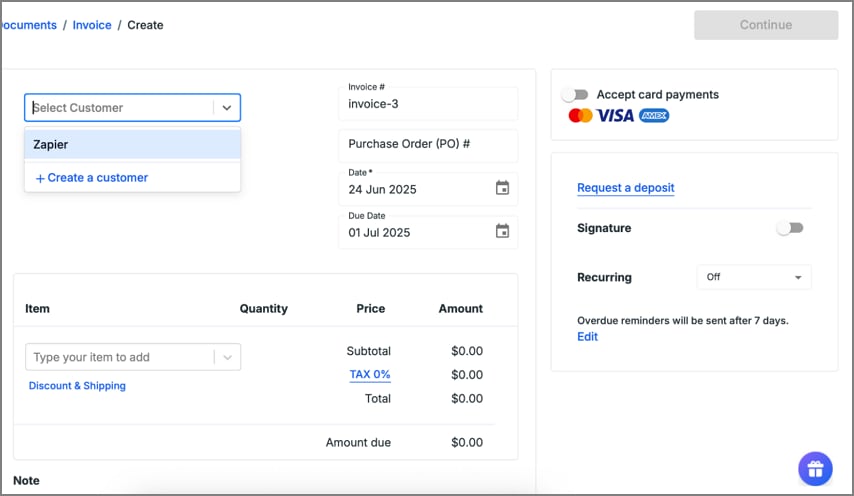Viewport: 854px width, 496px height.
Task: Click the Type your item to add field
Action: pos(133,357)
